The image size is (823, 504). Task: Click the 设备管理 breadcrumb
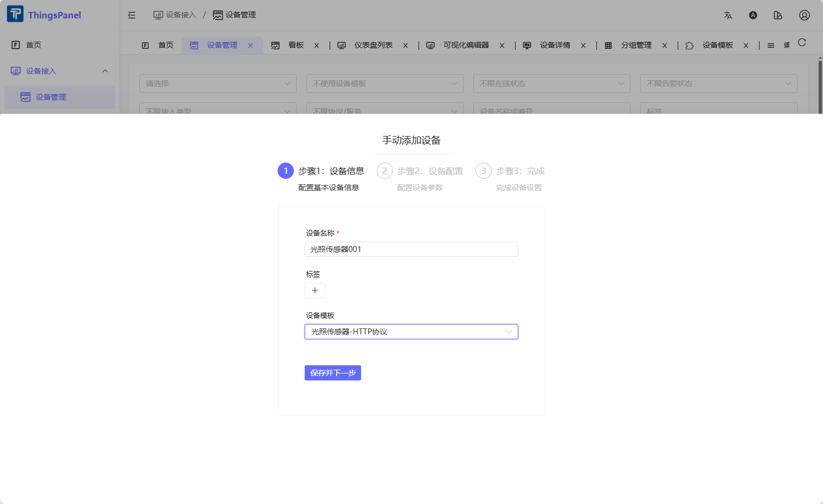point(234,15)
